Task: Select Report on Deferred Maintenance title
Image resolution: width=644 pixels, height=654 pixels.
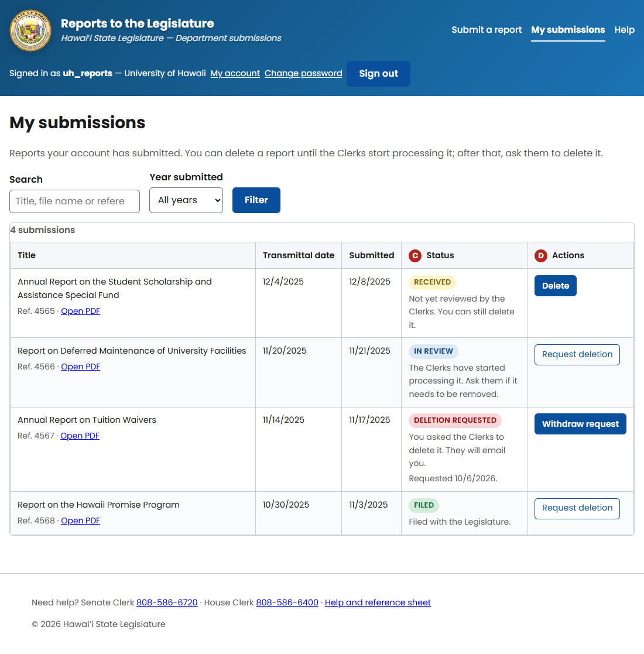Action: [x=132, y=351]
